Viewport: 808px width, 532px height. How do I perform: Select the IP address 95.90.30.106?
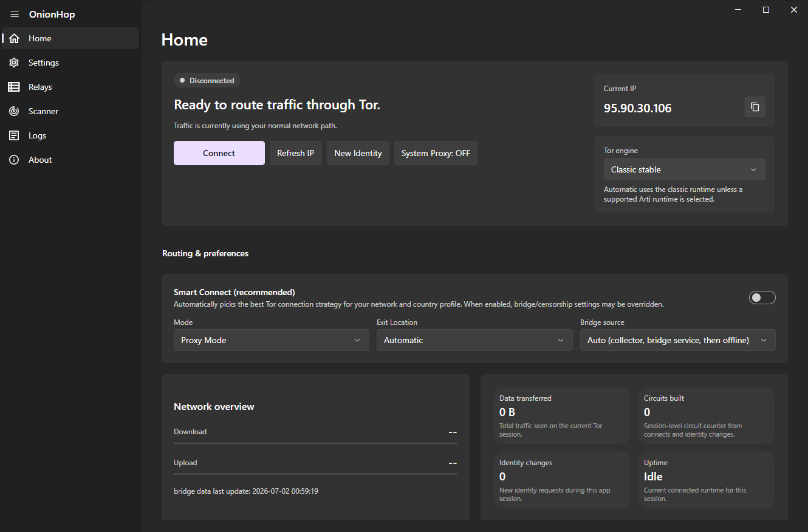point(638,109)
